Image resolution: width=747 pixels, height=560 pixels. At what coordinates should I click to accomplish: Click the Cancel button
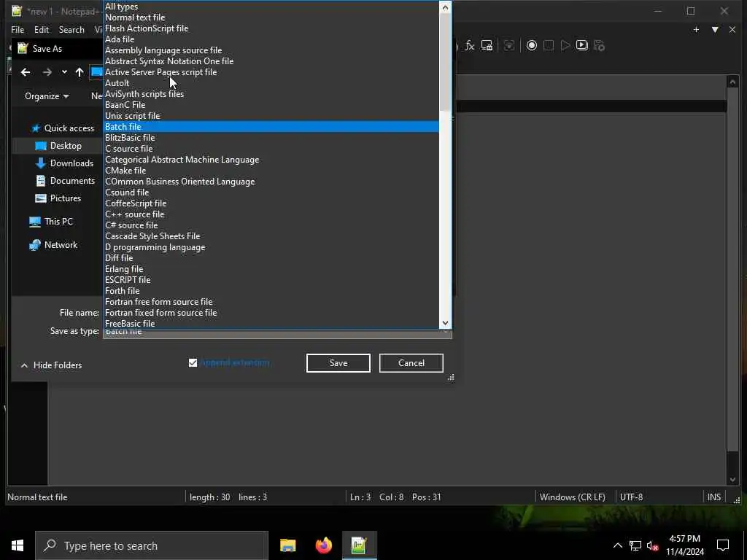411,363
